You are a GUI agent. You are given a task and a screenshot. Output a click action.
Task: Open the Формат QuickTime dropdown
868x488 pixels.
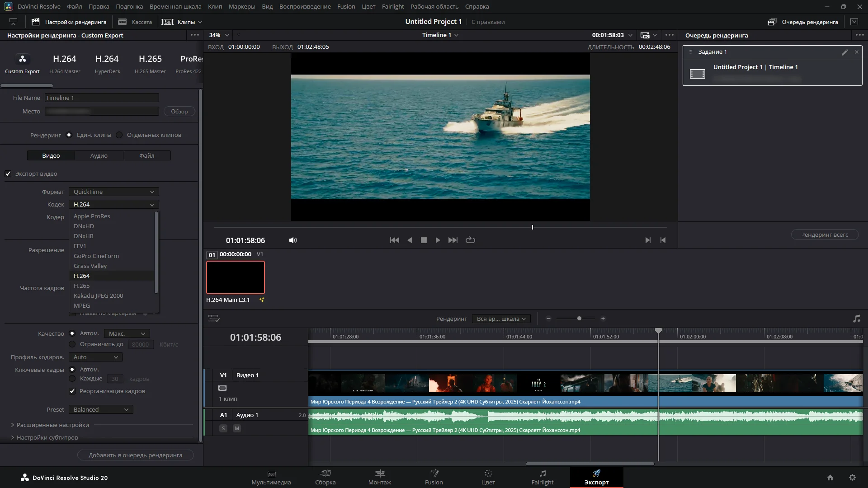click(x=113, y=192)
